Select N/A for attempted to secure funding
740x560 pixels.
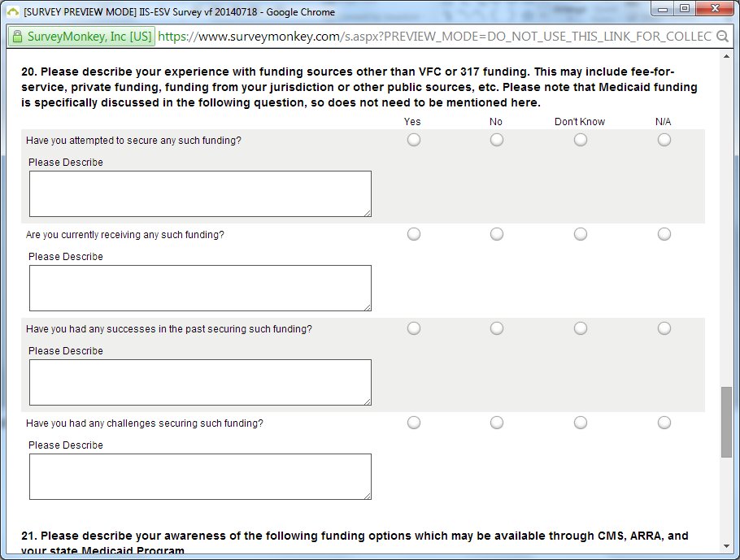664,140
